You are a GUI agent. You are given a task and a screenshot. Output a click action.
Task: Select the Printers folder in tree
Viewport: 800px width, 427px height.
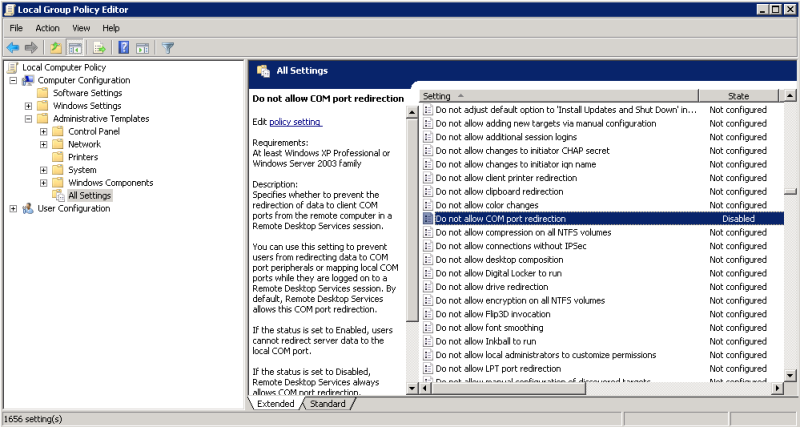83,157
